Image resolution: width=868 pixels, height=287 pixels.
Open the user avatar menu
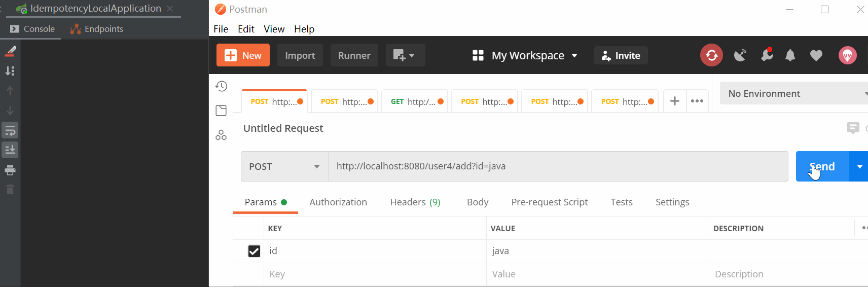click(847, 55)
